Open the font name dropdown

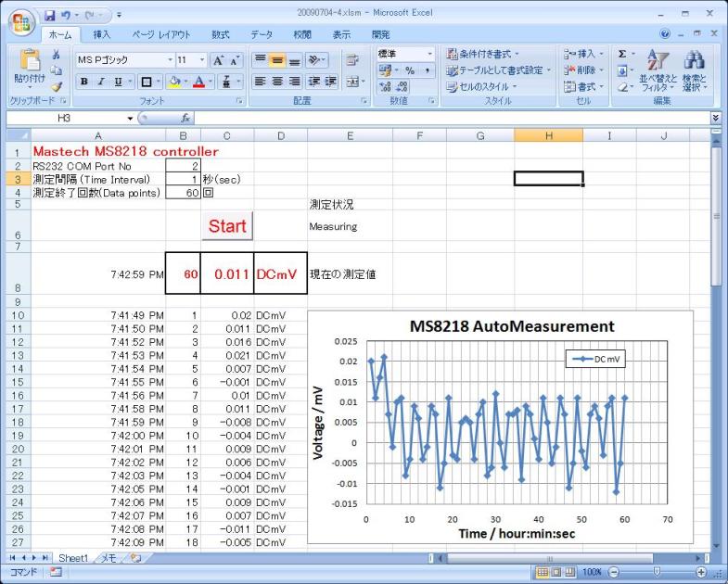[x=170, y=60]
